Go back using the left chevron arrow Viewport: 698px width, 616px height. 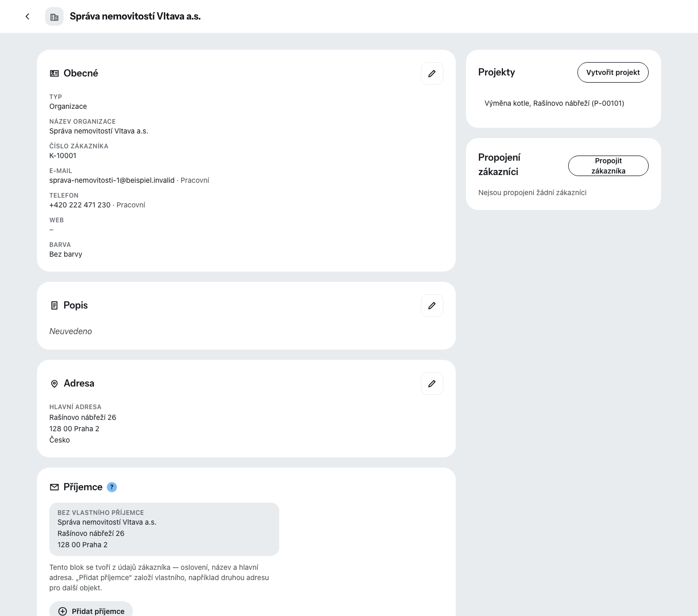(27, 16)
